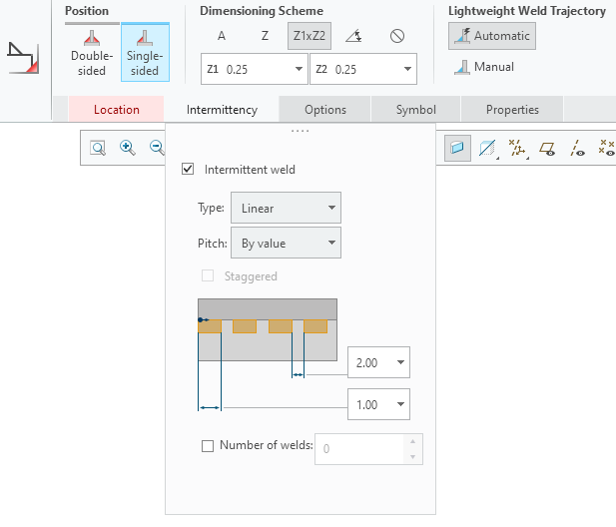The height and width of the screenshot is (527, 616).
Task: Toggle plane display eye icon
Action: pyautogui.click(x=547, y=149)
